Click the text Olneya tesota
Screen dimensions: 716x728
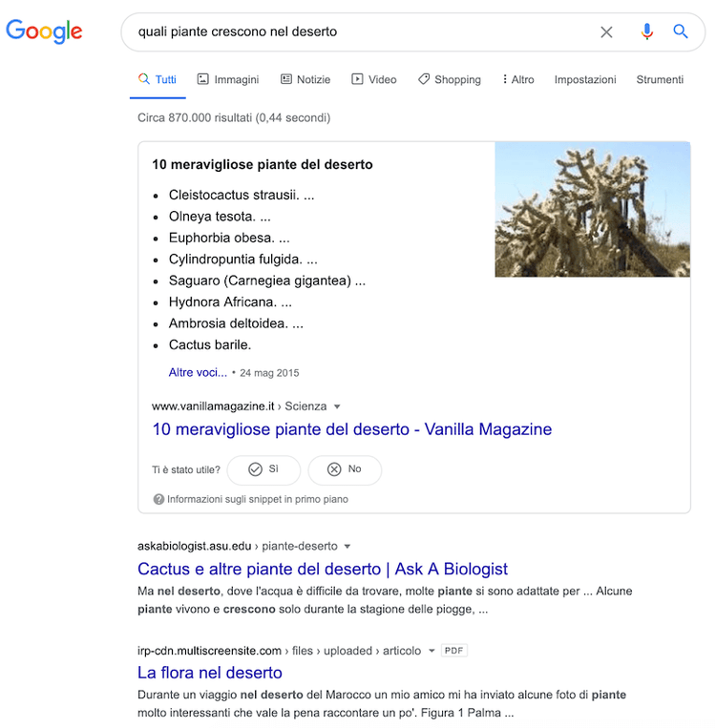[212, 217]
